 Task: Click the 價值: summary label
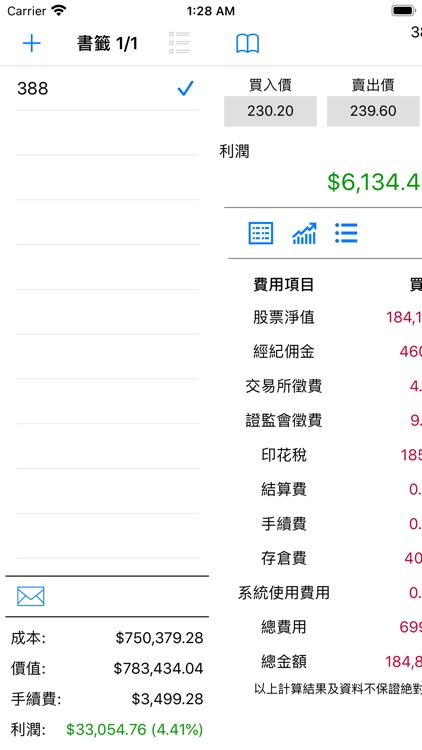point(28,668)
